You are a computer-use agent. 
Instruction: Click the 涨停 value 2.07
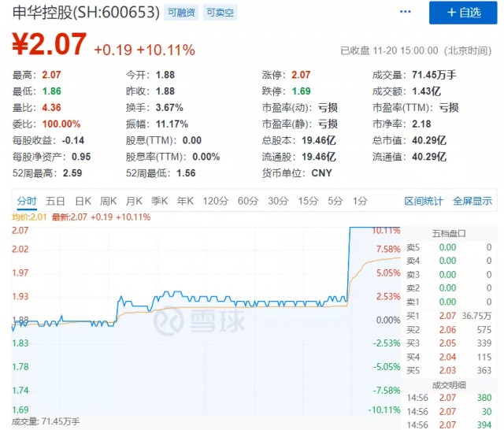click(x=301, y=75)
